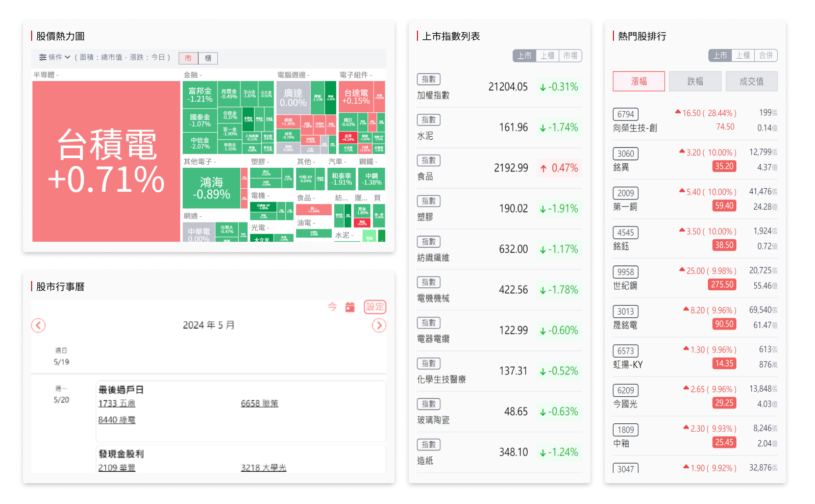Viewport: 815px width, 504px height.
Task: Switch heatmap to 市 (listed) market
Action: coord(188,58)
